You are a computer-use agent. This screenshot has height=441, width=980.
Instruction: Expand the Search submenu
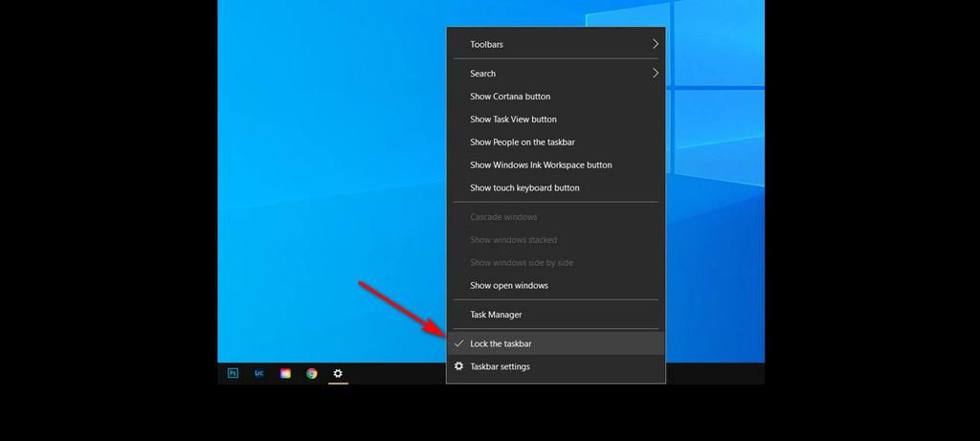click(556, 73)
